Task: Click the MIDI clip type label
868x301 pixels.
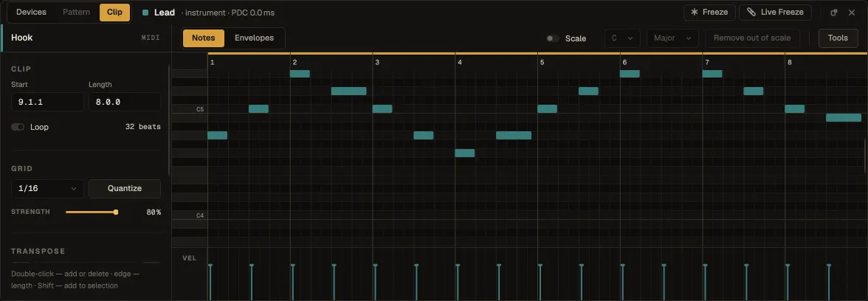Action: click(151, 38)
